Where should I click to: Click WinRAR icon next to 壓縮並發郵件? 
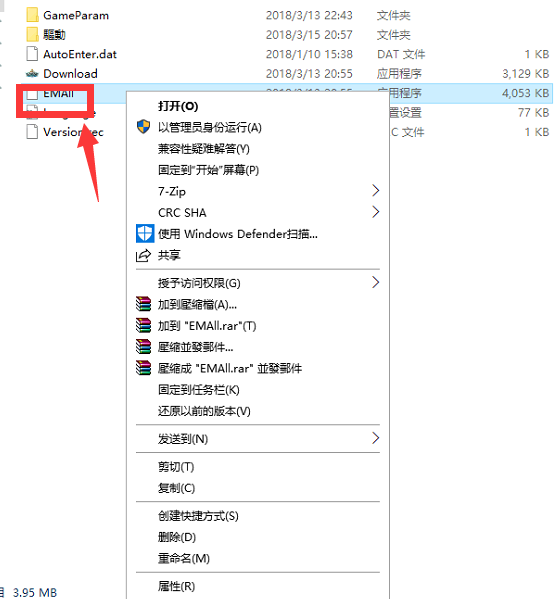(143, 346)
